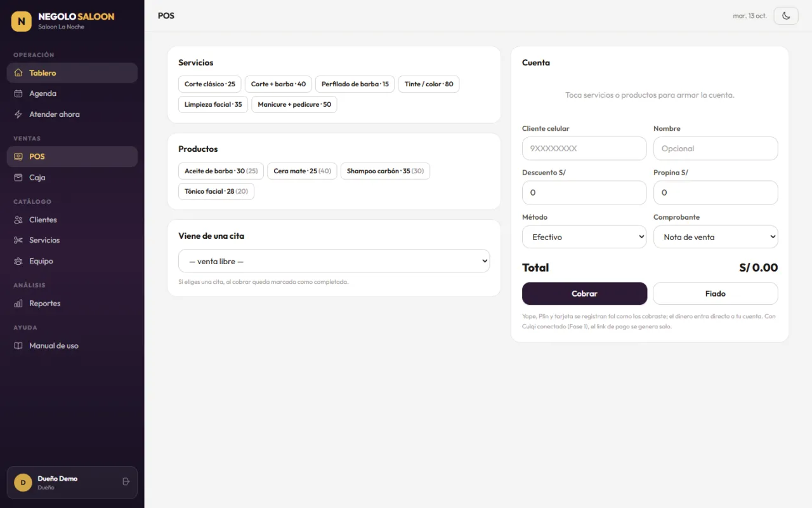The height and width of the screenshot is (508, 812).
Task: Add Shampoo carbón product to the account
Action: point(385,171)
